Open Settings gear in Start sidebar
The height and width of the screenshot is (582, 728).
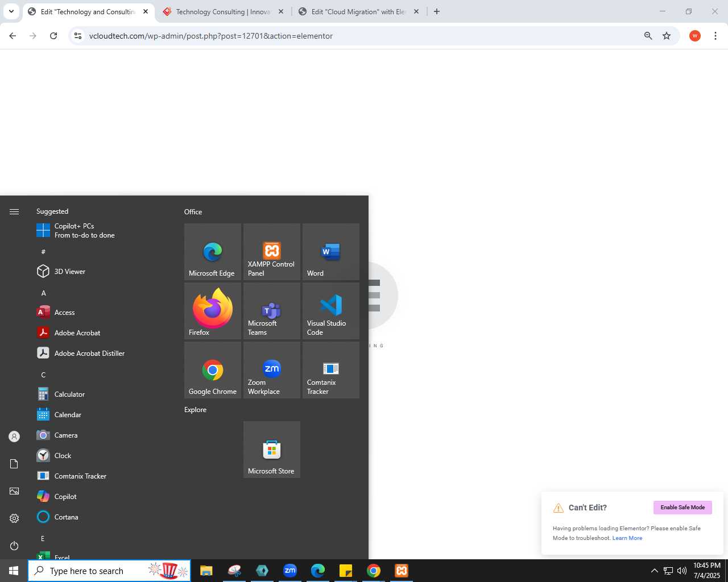pyautogui.click(x=14, y=518)
